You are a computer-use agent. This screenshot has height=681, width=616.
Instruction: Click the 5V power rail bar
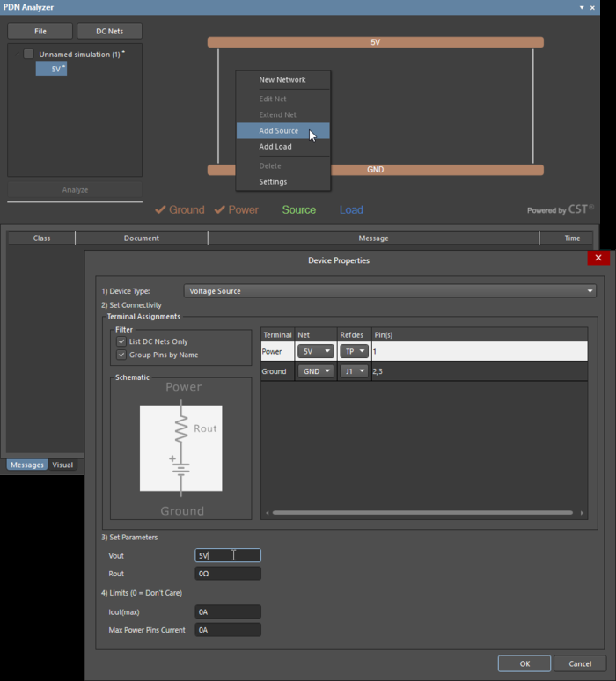376,42
